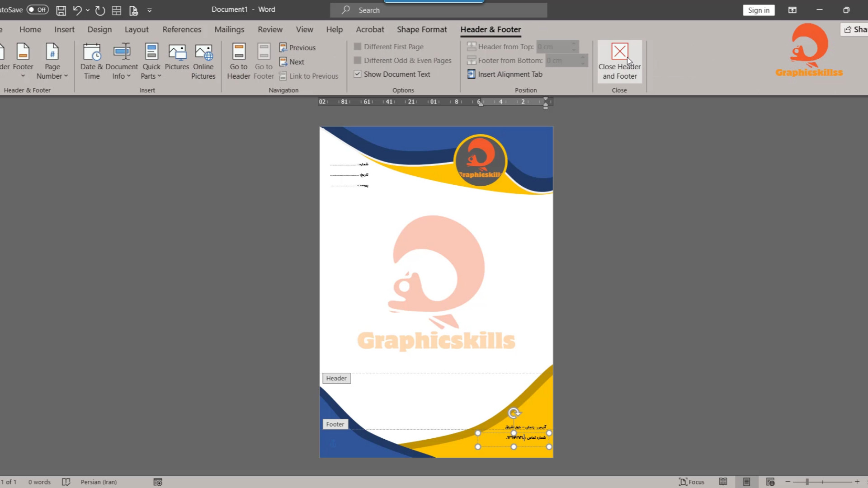This screenshot has width=868, height=488.
Task: Click the quick access icon left of the dropdown arrow
Action: [133, 10]
